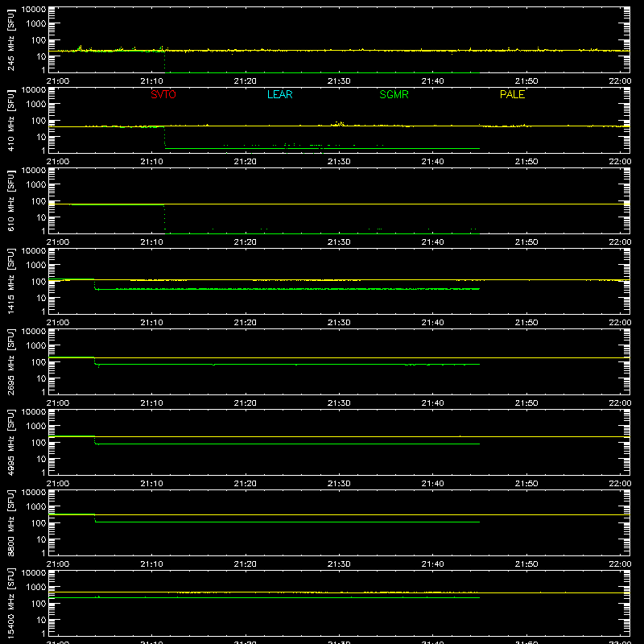Click the 21:20 tick label under 410 MHz plot
Screen dimensions: 644x644
point(246,162)
